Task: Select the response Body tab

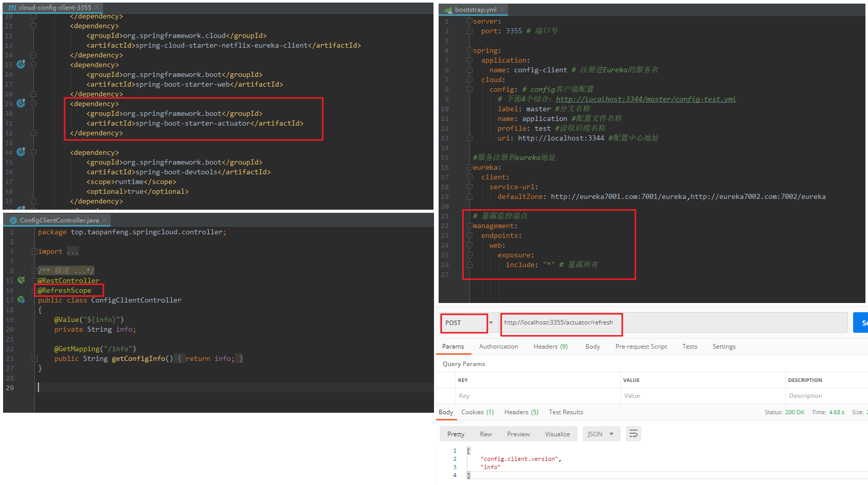Action: click(446, 412)
